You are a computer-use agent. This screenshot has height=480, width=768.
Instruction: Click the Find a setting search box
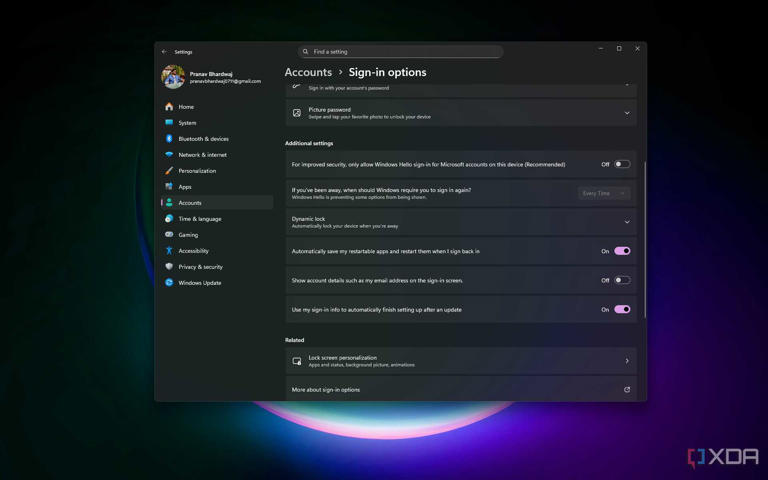click(401, 51)
